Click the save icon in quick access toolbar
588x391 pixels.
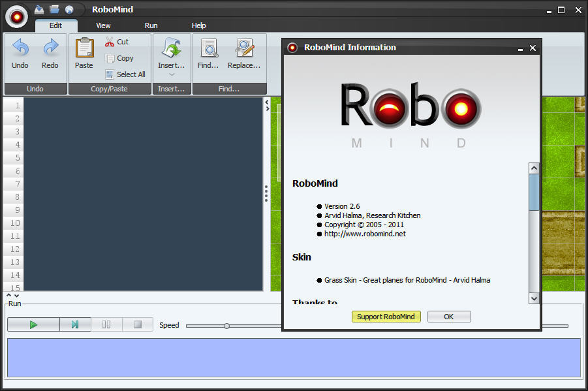[39, 10]
